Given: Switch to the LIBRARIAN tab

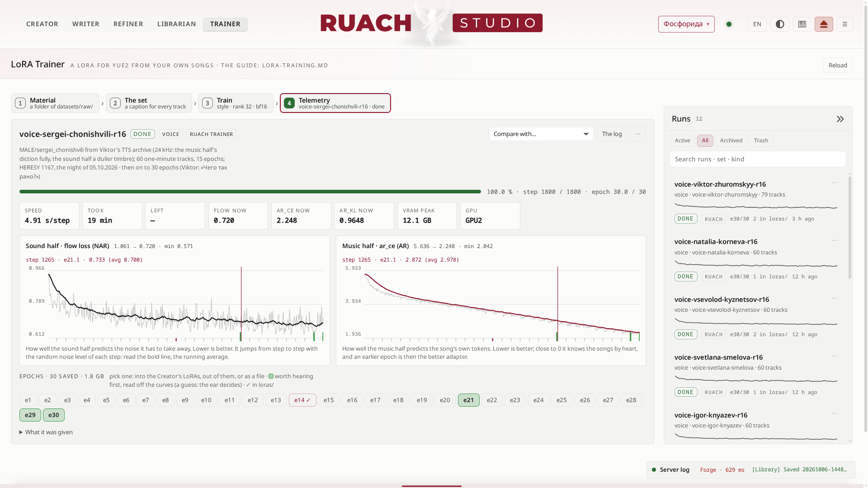Looking at the screenshot, I should 177,24.
